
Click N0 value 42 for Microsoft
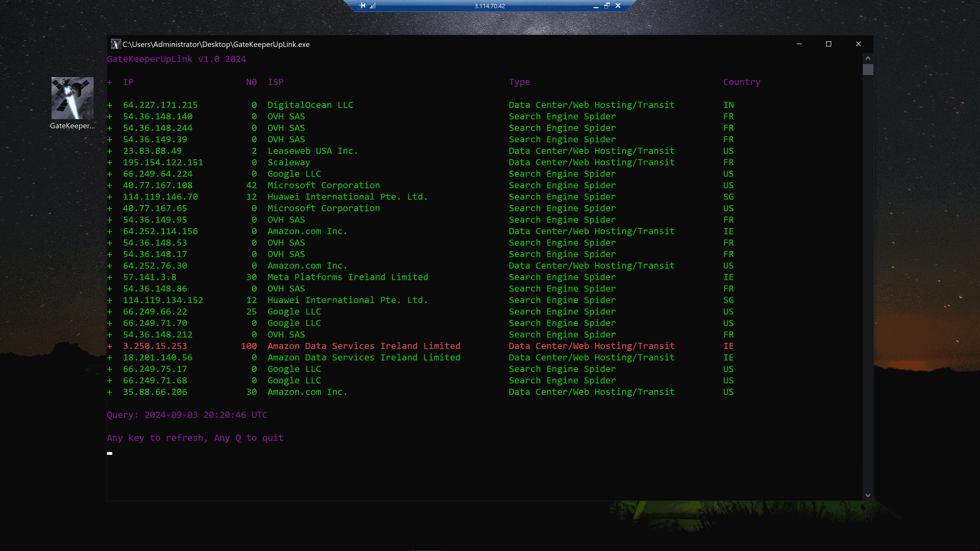251,185
